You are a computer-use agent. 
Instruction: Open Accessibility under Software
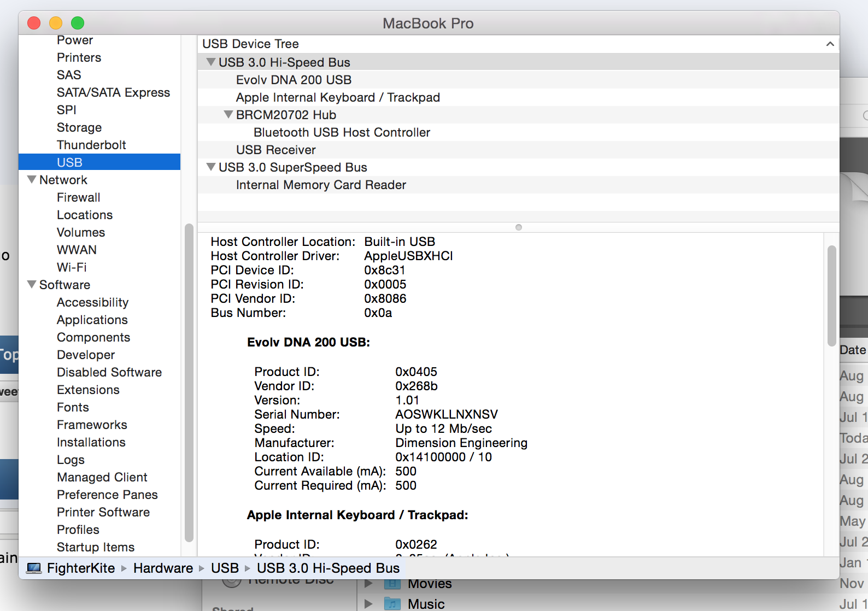[93, 302]
